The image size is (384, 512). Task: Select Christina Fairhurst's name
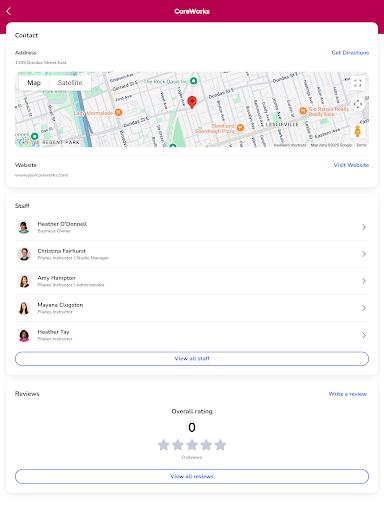62,251
